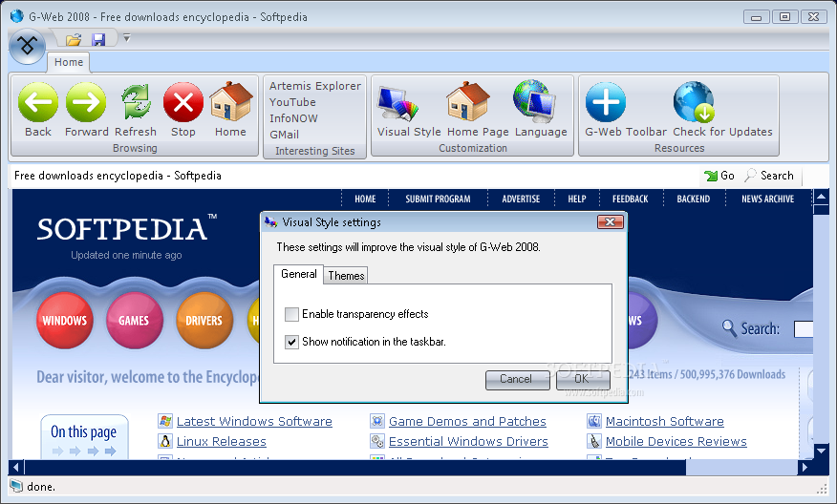
Task: Open YouTube from Interesting Sites
Action: click(292, 102)
